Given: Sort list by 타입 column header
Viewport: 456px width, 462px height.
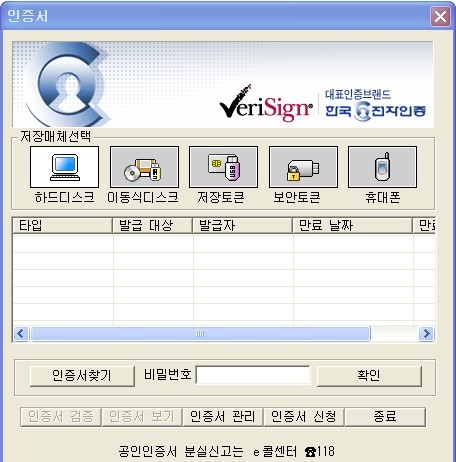Looking at the screenshot, I should click(x=62, y=226).
